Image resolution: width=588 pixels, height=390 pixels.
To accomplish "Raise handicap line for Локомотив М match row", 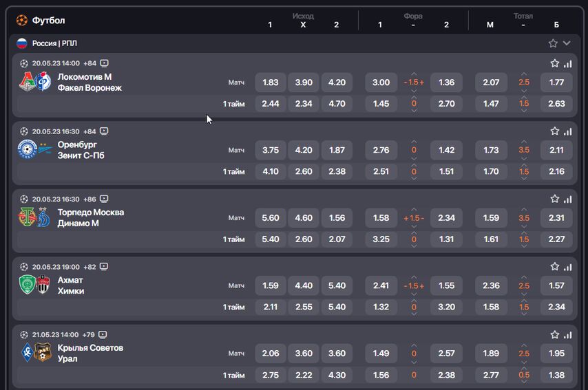I will pyautogui.click(x=414, y=74).
